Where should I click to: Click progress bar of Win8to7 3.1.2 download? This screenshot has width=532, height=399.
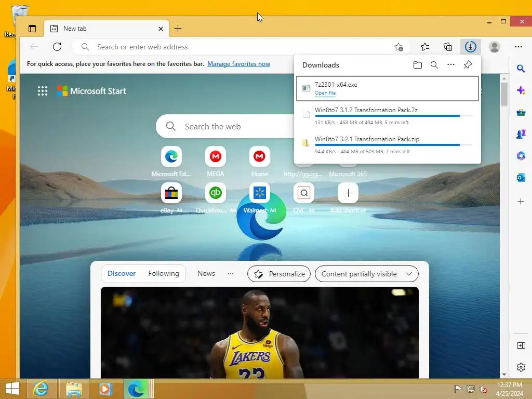394,116
